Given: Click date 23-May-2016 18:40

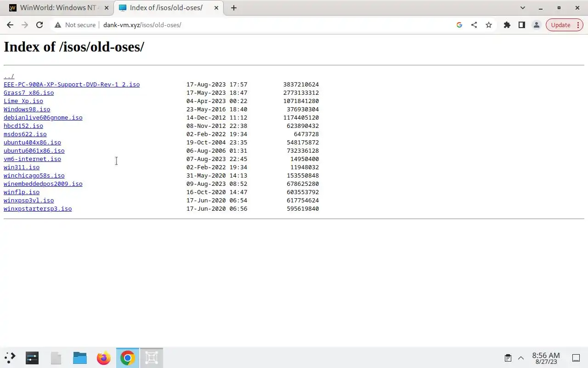Looking at the screenshot, I should click(217, 109).
